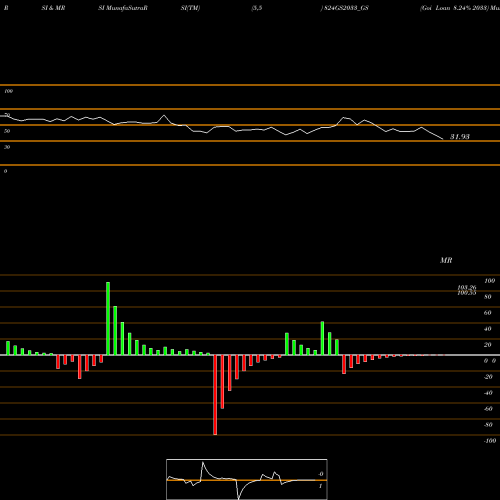The height and width of the screenshot is (500, 500).
Task: Click the RSI axis label 100
Action: pos(8,91)
